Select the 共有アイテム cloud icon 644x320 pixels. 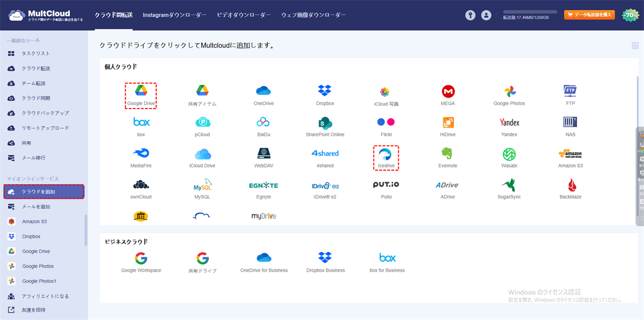[202, 96]
